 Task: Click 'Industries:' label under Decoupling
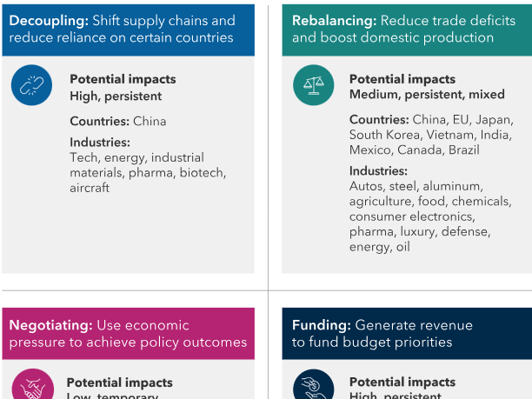click(100, 143)
